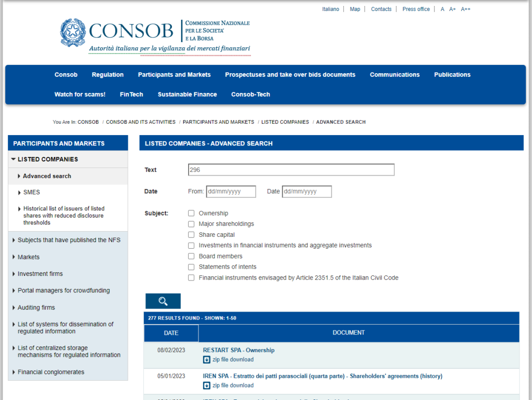Click the 277 RESULTS FOUND bar
The height and width of the screenshot is (400, 532).
tap(331, 318)
